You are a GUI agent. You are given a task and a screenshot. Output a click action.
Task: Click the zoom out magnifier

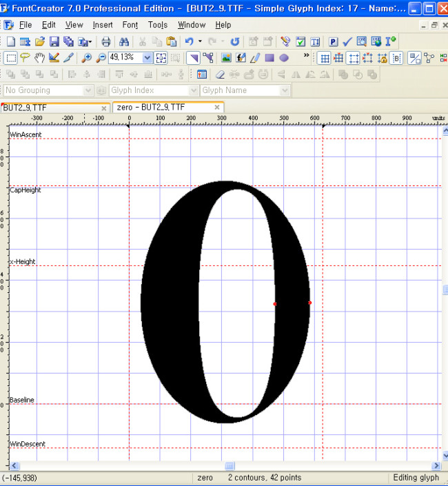tap(101, 58)
